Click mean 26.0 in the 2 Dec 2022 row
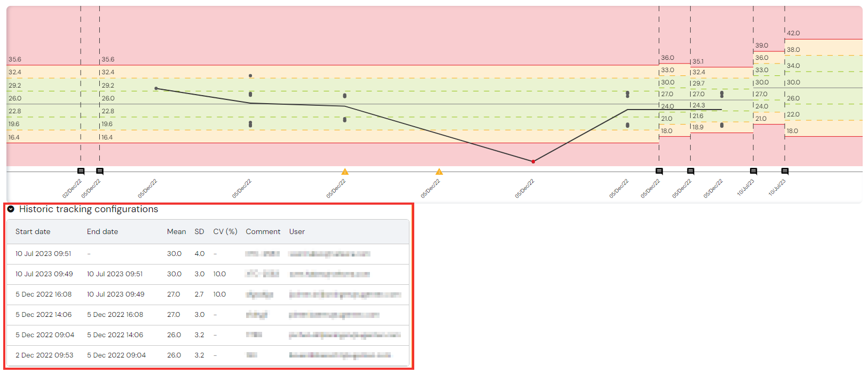This screenshot has width=868, height=373. [x=174, y=355]
